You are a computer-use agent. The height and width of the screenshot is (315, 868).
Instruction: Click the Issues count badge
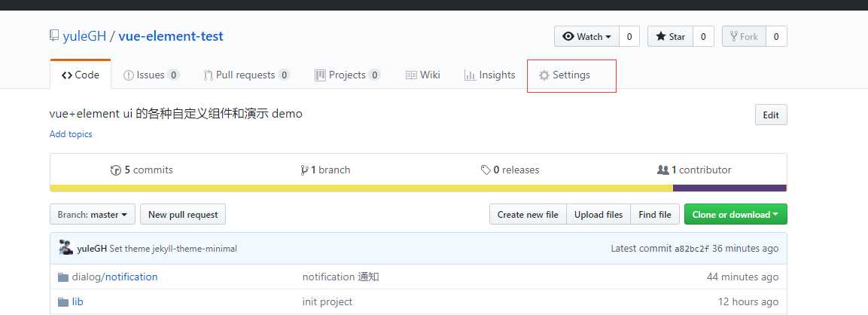point(174,75)
